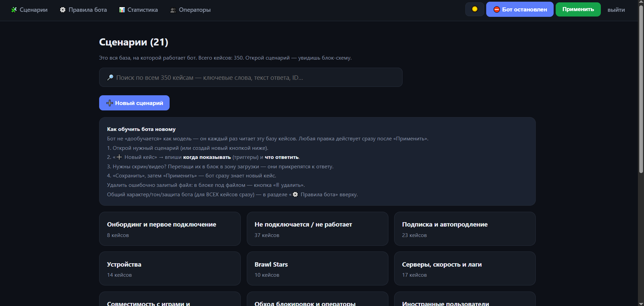Click the line starting "Бот не «дообучается»"
Screen dimensions: 644x306
(268, 139)
